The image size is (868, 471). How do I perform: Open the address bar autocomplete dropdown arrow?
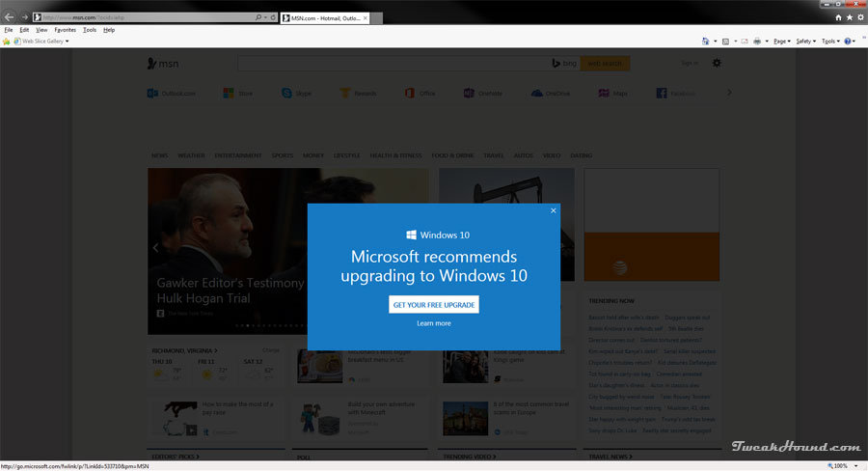[x=266, y=17]
